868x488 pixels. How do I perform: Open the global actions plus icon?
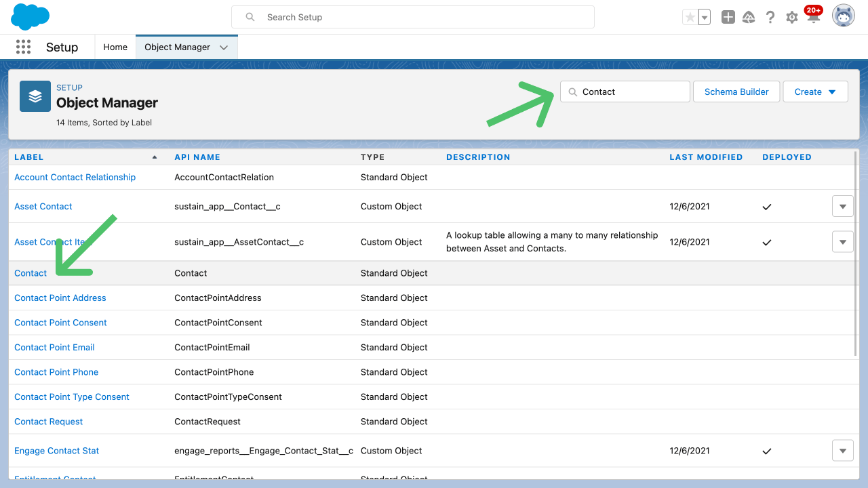728,18
